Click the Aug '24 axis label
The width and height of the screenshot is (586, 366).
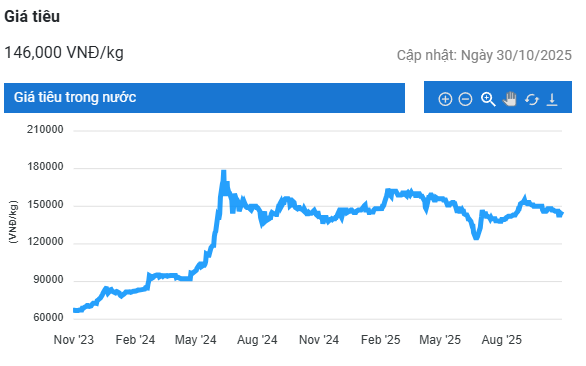coord(257,339)
